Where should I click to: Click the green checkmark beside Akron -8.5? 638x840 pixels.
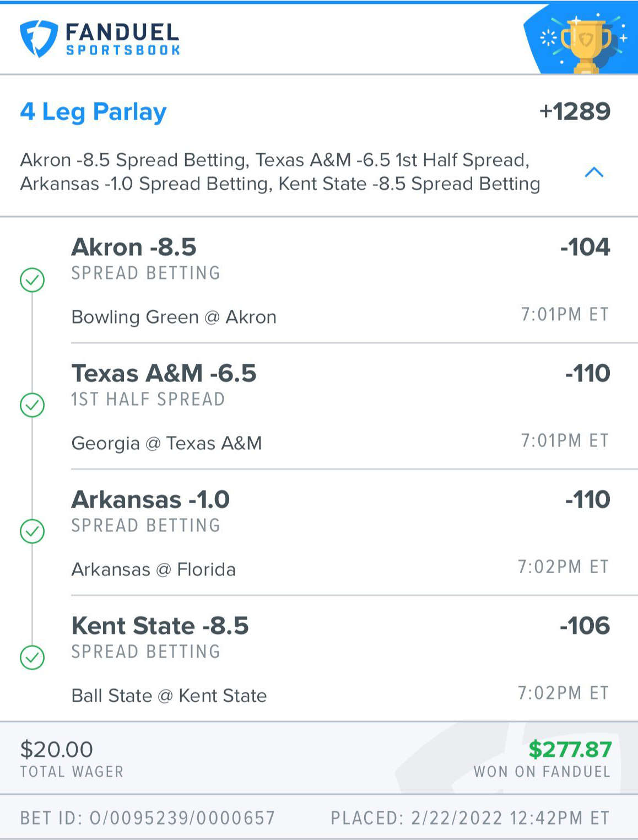(33, 280)
